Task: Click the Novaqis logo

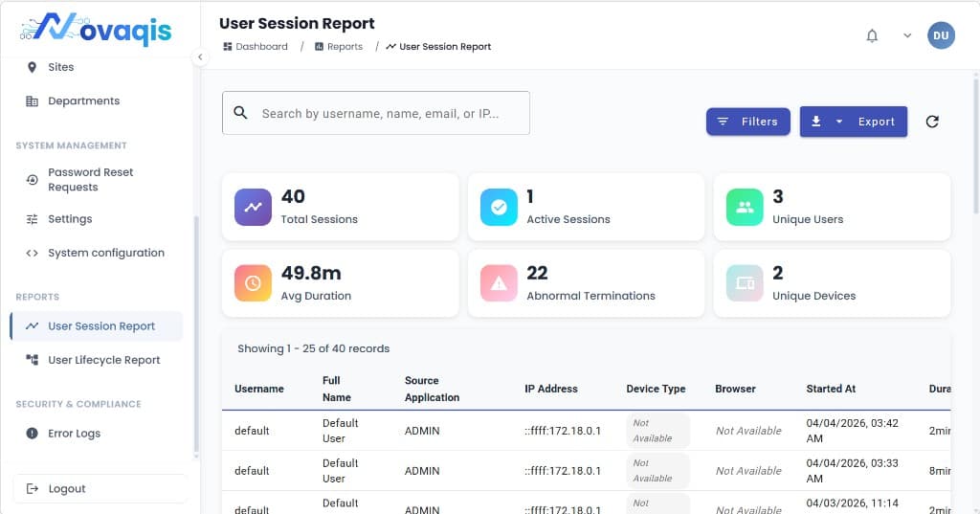Action: pos(97,29)
